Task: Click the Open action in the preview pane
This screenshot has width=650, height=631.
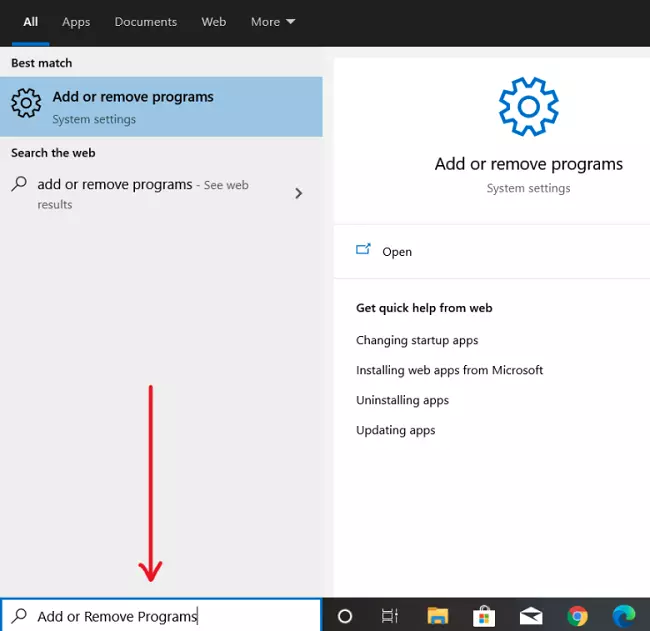Action: click(492, 252)
